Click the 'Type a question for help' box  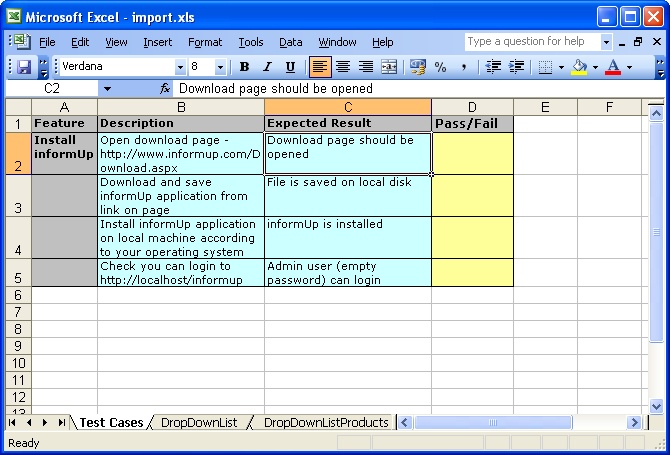[532, 42]
